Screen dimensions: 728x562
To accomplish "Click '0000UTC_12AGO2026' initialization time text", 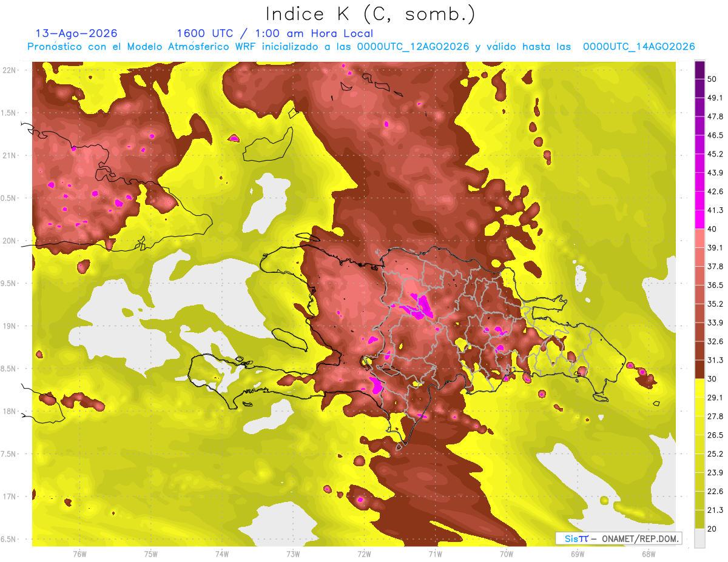I will click(413, 47).
